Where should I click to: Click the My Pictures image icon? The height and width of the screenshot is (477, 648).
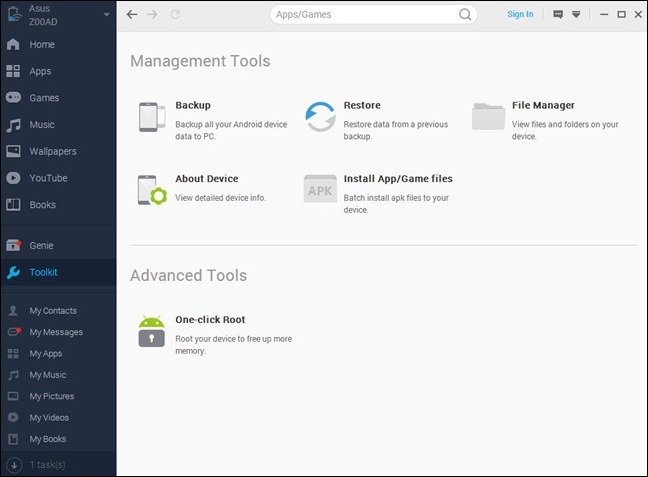(13, 396)
